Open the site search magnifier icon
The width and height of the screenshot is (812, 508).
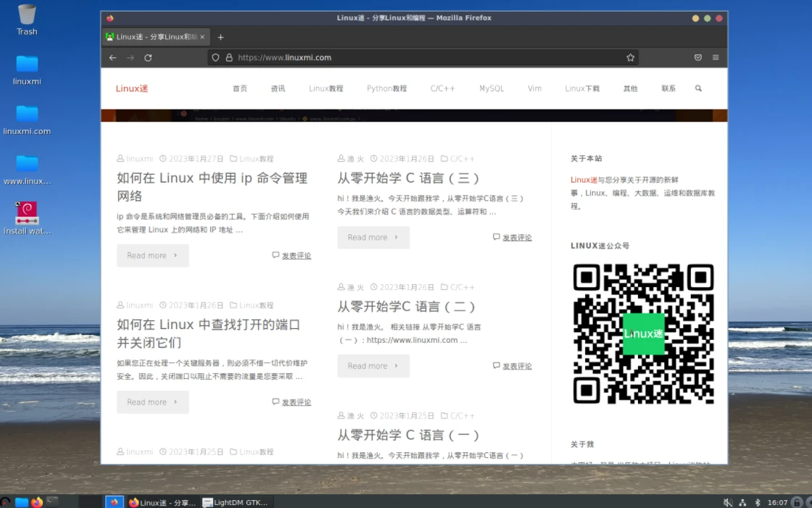[698, 88]
